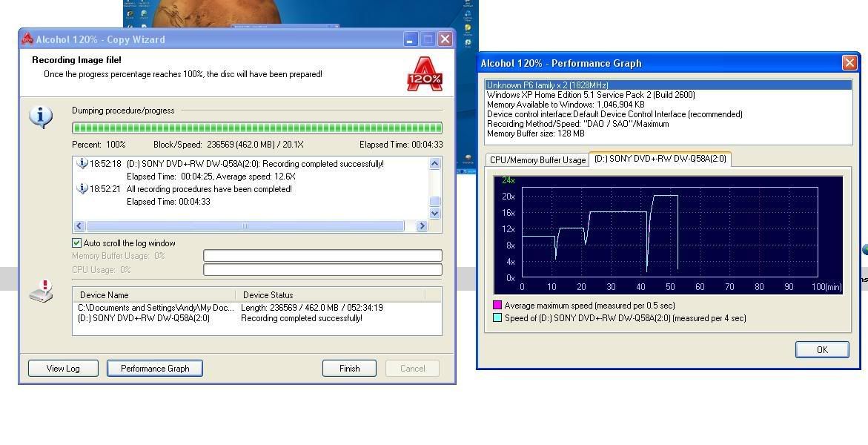Click the log window scroll up arrow

pyautogui.click(x=434, y=163)
